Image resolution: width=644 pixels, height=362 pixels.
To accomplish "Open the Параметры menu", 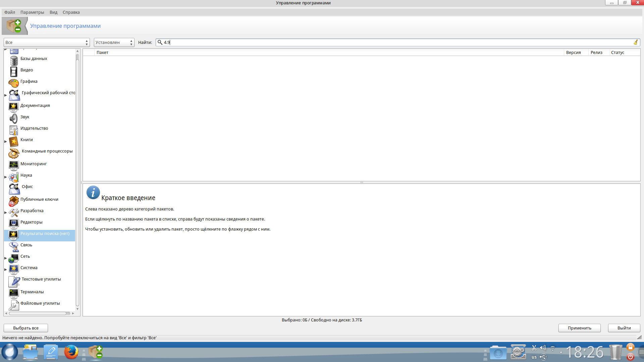I will pos(32,12).
